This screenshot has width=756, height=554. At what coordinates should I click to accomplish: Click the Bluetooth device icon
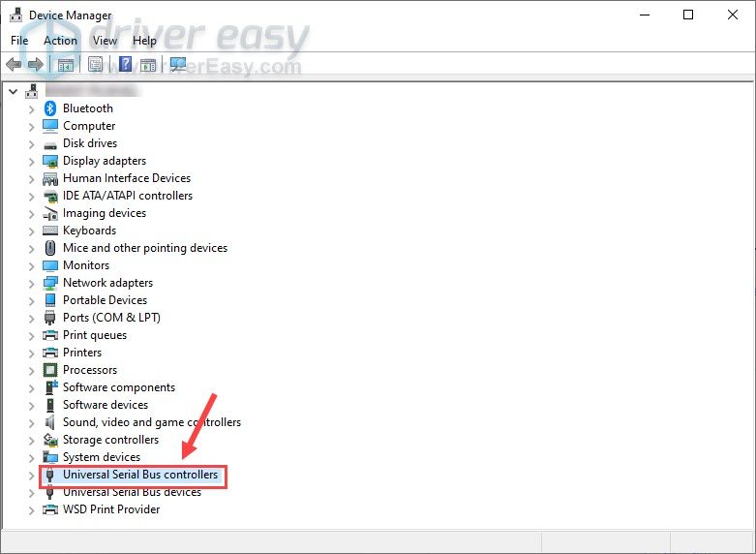[x=50, y=108]
